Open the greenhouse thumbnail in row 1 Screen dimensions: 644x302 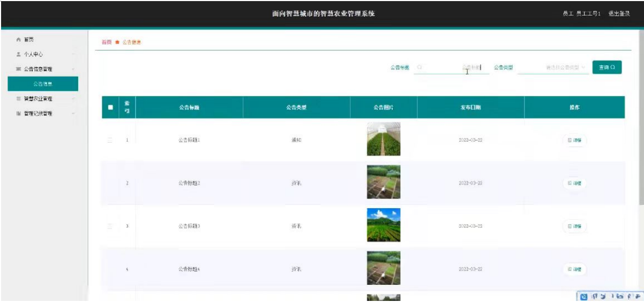(383, 139)
